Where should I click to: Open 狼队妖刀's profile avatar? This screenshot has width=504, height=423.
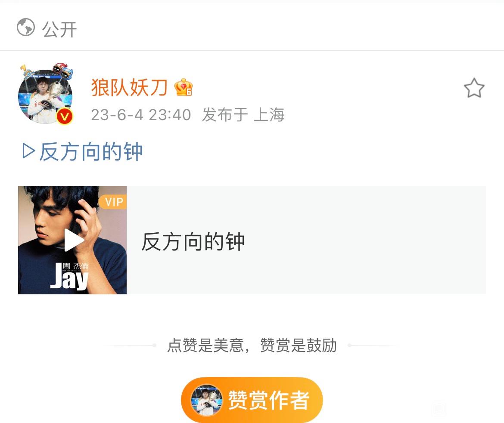click(45, 96)
